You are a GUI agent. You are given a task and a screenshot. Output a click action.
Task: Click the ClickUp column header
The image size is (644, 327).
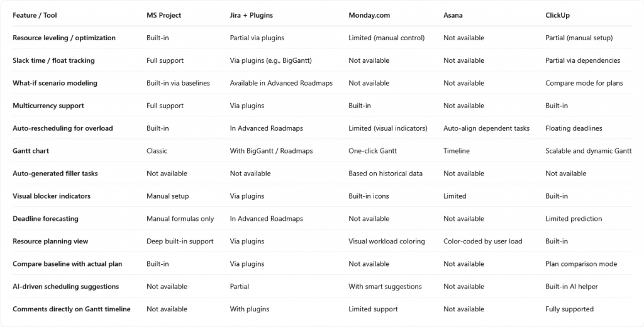(557, 15)
